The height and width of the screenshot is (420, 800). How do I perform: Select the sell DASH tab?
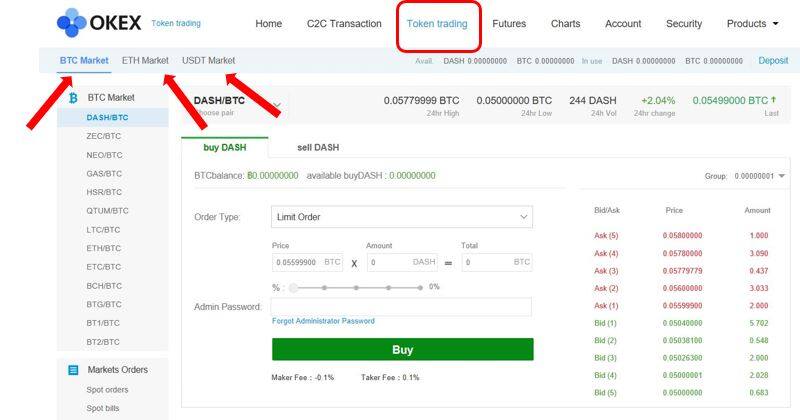pyautogui.click(x=318, y=147)
